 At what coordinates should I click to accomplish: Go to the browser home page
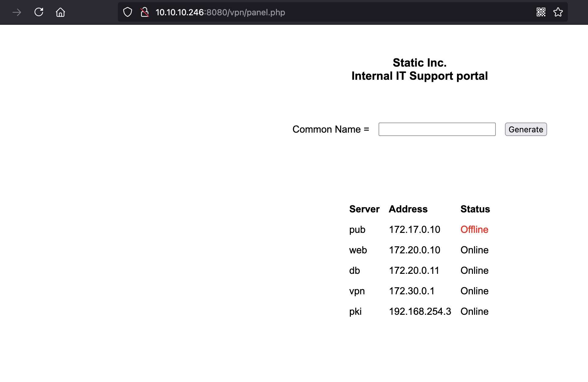click(60, 12)
